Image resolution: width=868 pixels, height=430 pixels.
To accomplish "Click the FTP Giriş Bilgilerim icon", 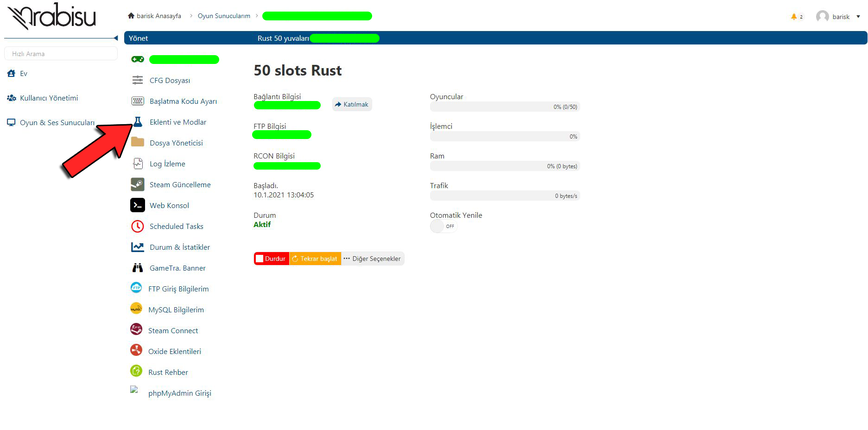I will 136,288.
